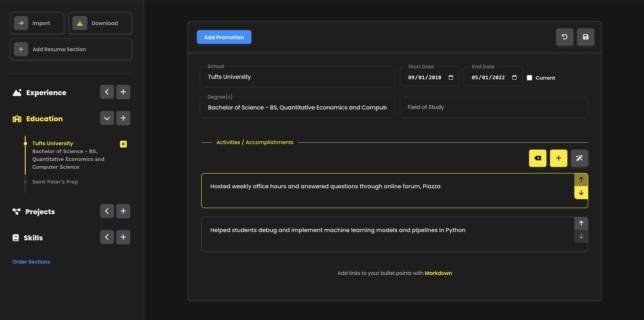The width and height of the screenshot is (644, 320).
Task: Toggle the Current checkbox
Action: click(529, 78)
